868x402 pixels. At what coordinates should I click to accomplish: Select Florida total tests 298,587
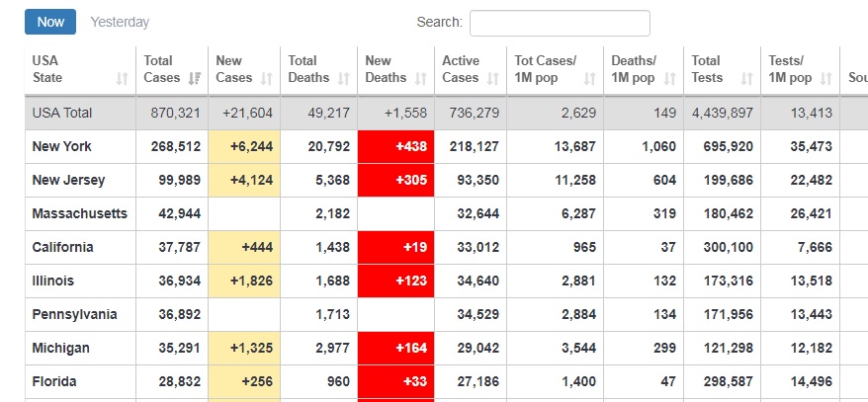point(728,381)
